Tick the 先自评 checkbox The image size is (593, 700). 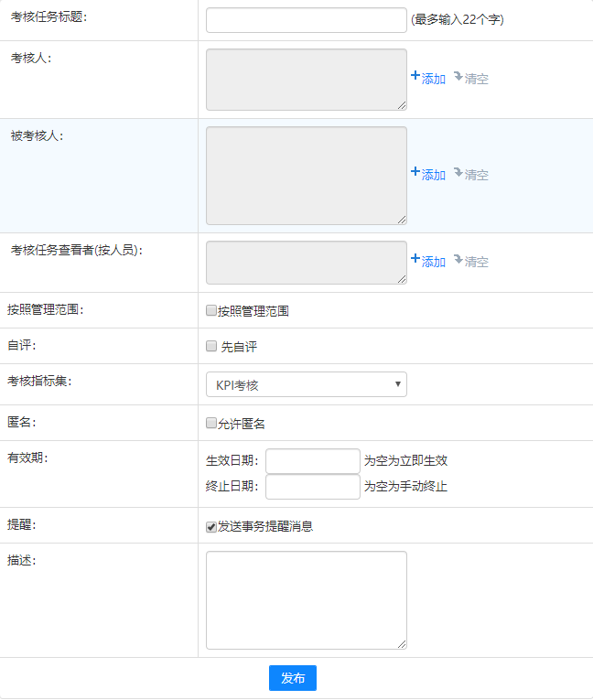tap(211, 346)
